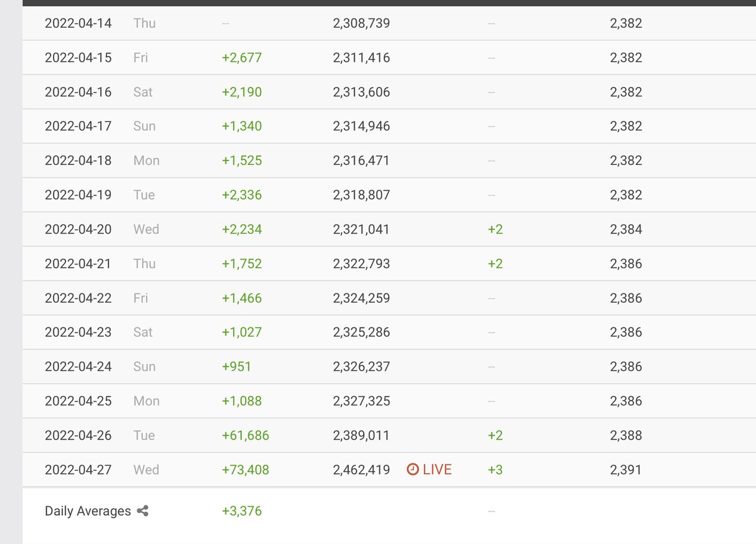Click the 2,384 count value

tap(626, 229)
